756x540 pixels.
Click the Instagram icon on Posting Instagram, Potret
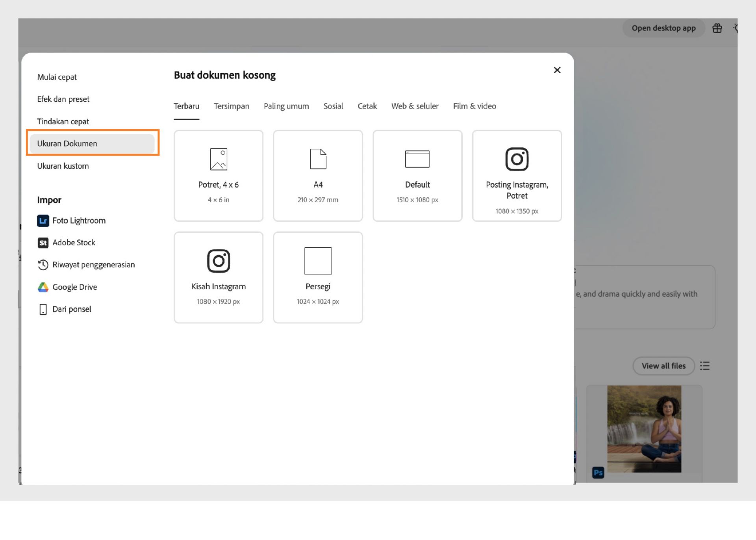point(517,159)
